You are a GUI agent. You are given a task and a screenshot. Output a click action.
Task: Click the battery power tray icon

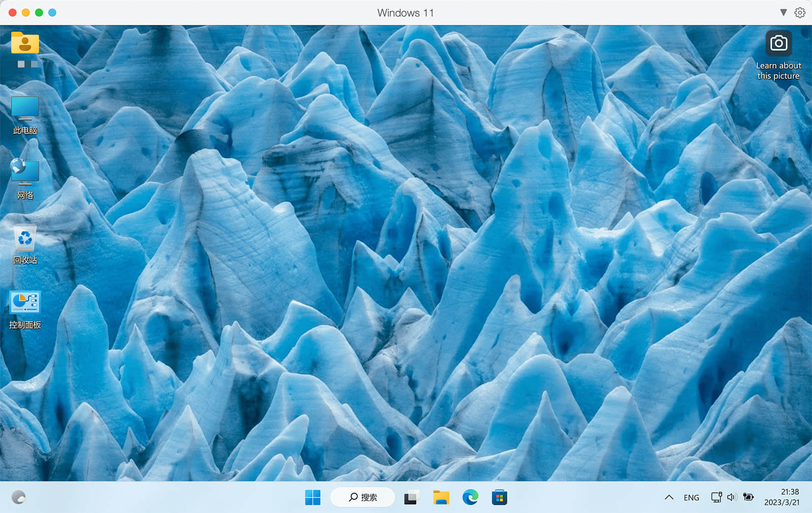coord(748,497)
